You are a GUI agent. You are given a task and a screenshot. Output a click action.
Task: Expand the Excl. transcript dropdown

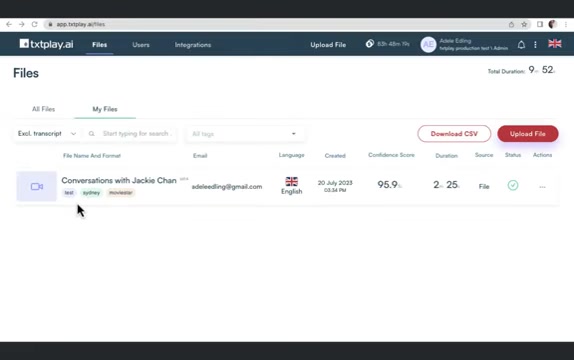coord(47,134)
